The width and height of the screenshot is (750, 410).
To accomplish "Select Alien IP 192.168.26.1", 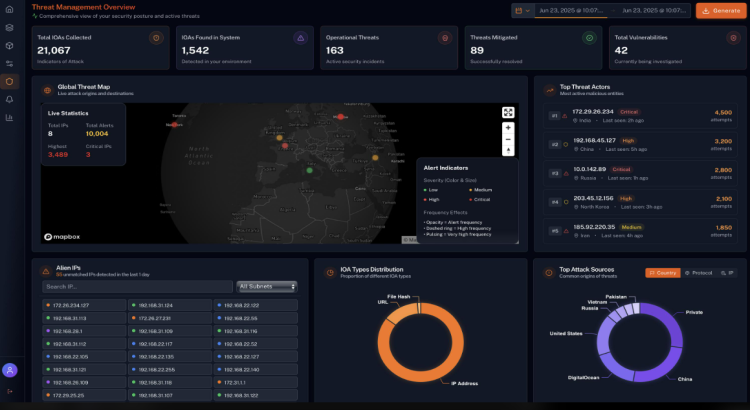I will pyautogui.click(x=84, y=331).
